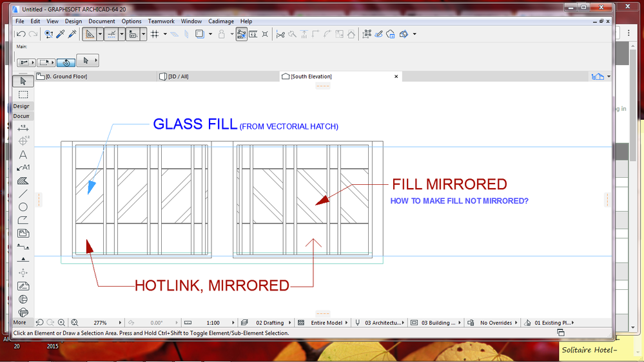Select the Section tool
644x362 pixels.
click(x=23, y=247)
